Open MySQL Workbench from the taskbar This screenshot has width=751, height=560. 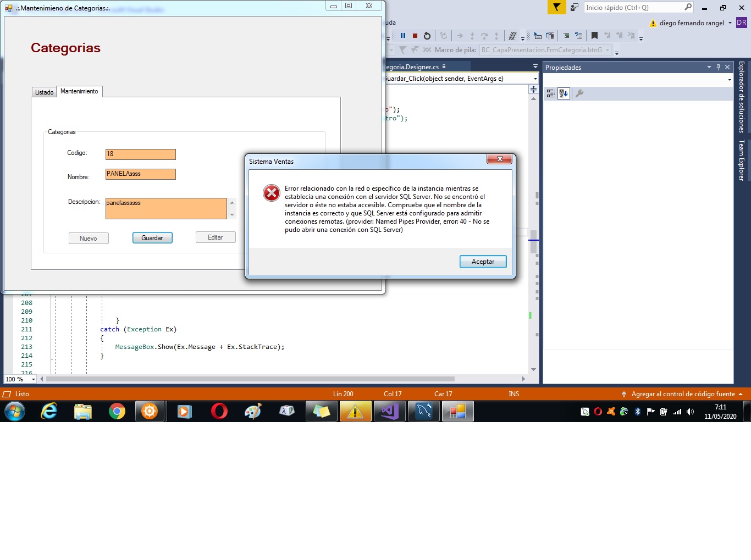click(424, 411)
